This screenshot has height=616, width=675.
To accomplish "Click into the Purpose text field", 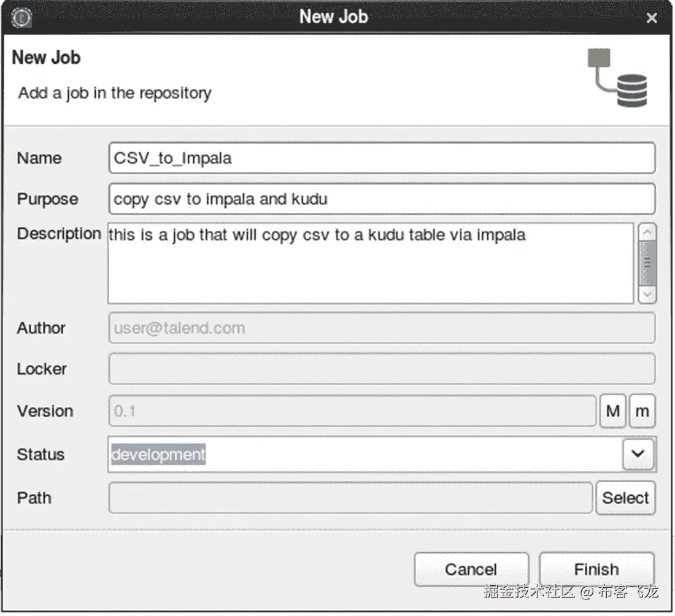I will point(382,199).
